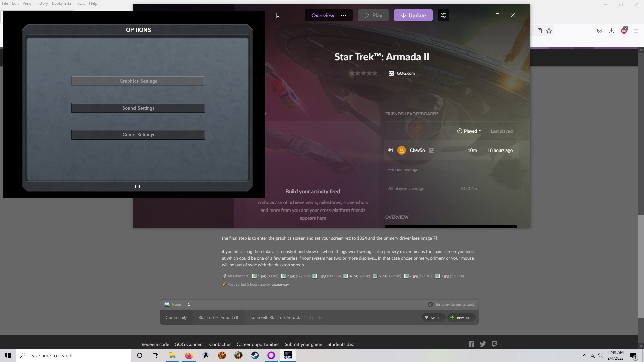Open the Bookmarks menu in Firefox
Image resolution: width=644 pixels, height=362 pixels.
62,3
